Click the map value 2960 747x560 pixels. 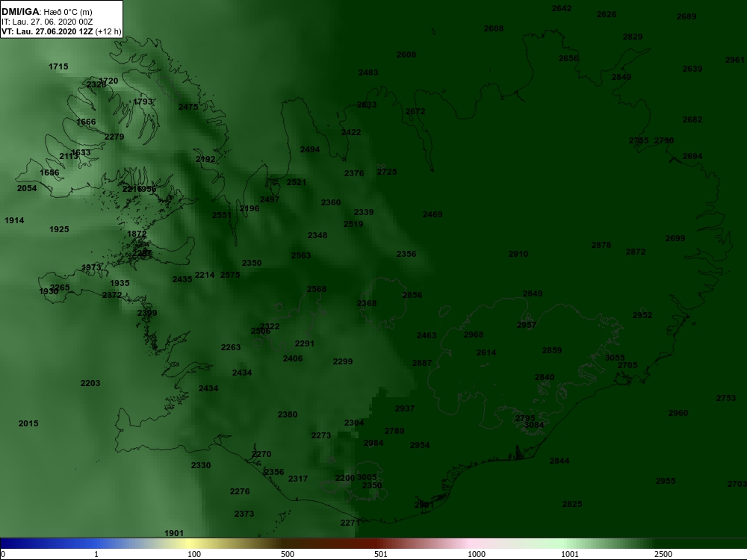[678, 414]
